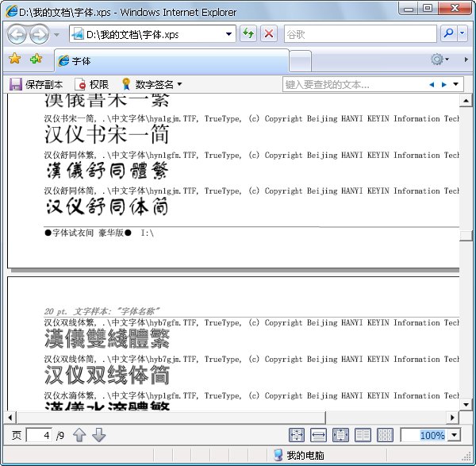The width and height of the screenshot is (476, 466).
Task: Click the heading 20 pt. 文字样本
Action: coord(102,311)
